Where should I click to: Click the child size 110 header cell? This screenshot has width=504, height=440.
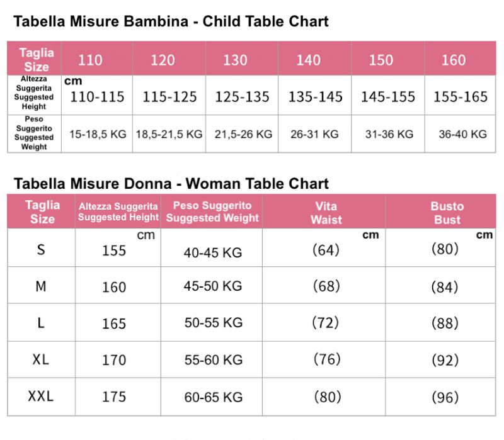(x=90, y=60)
